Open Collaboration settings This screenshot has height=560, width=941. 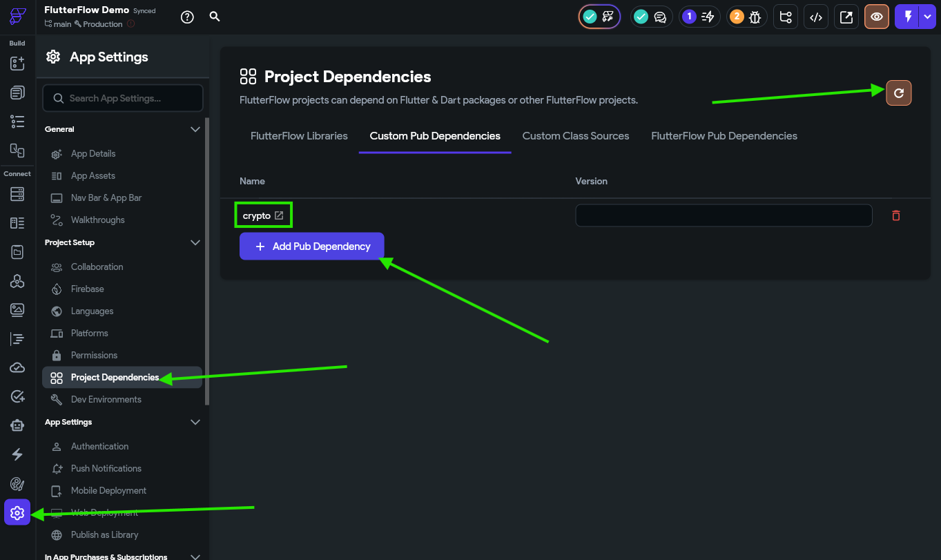(124, 267)
